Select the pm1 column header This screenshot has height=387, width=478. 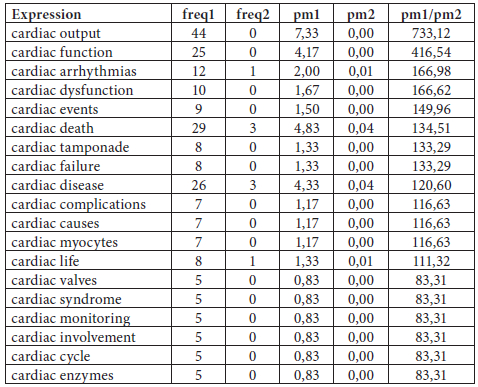[x=306, y=15]
